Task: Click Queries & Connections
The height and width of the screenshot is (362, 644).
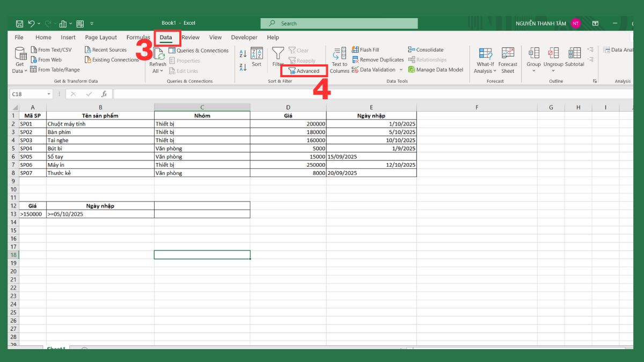Action: [199, 49]
